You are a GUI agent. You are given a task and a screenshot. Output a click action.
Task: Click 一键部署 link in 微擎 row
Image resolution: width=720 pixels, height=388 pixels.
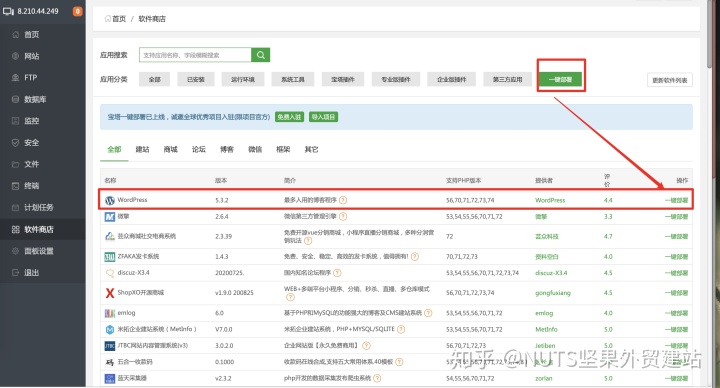(x=676, y=216)
